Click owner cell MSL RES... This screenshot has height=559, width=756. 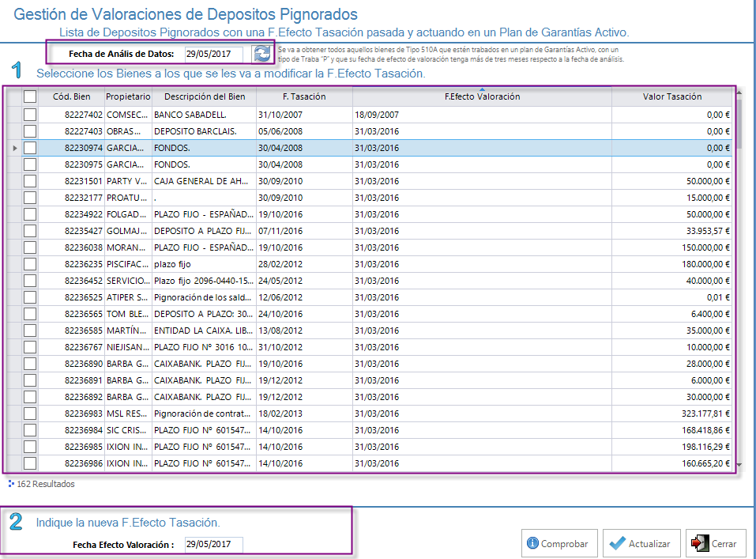pos(128,414)
